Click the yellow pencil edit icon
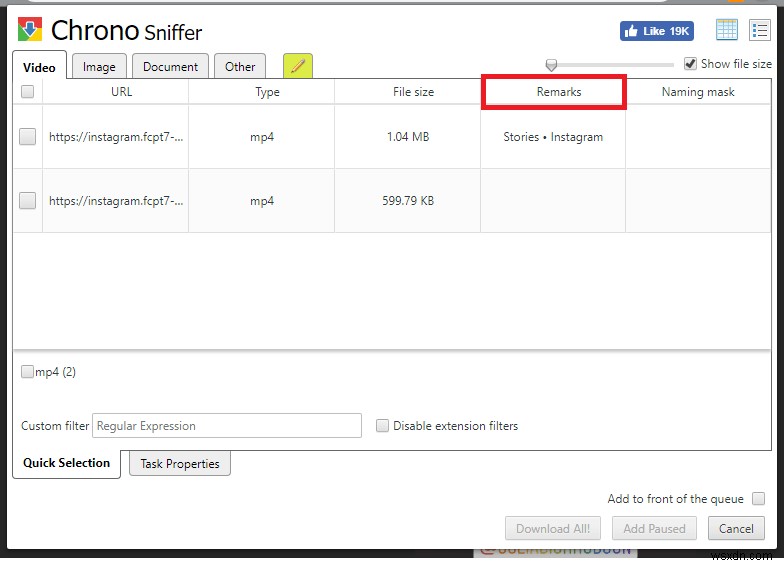Screen dimensions: 784x566 (x=298, y=66)
